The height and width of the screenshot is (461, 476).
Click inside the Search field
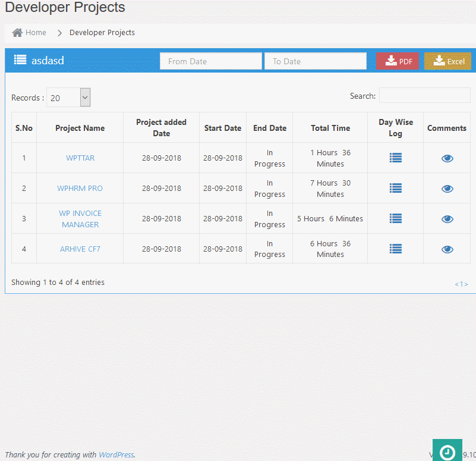click(x=424, y=95)
